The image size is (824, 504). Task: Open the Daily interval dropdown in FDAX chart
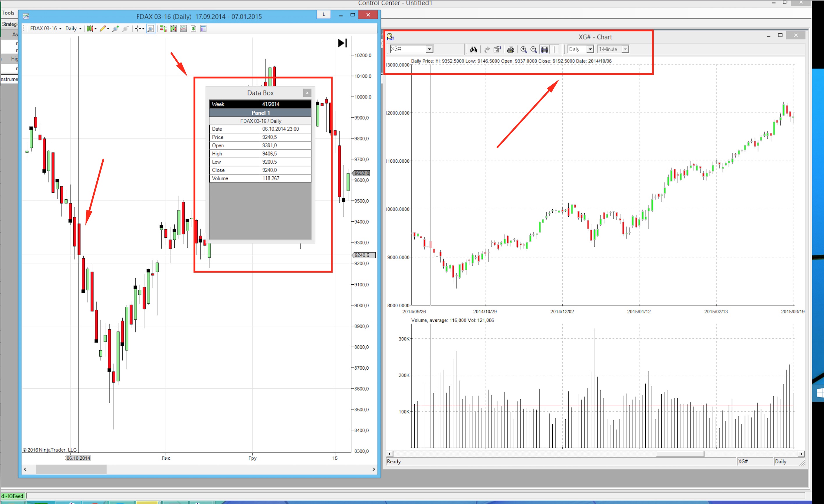tap(73, 29)
